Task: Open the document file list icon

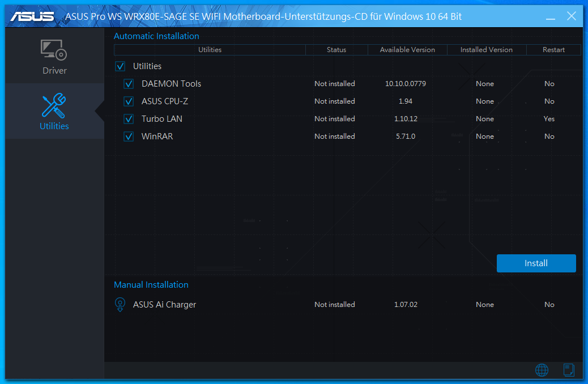Action: point(569,370)
